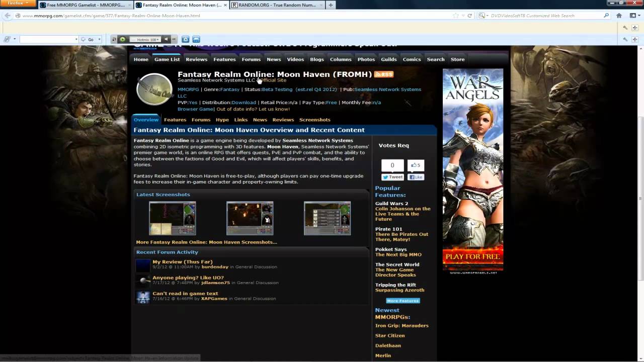The width and height of the screenshot is (644, 362).
Task: Click the War of Angels ad banner
Action: (473, 171)
